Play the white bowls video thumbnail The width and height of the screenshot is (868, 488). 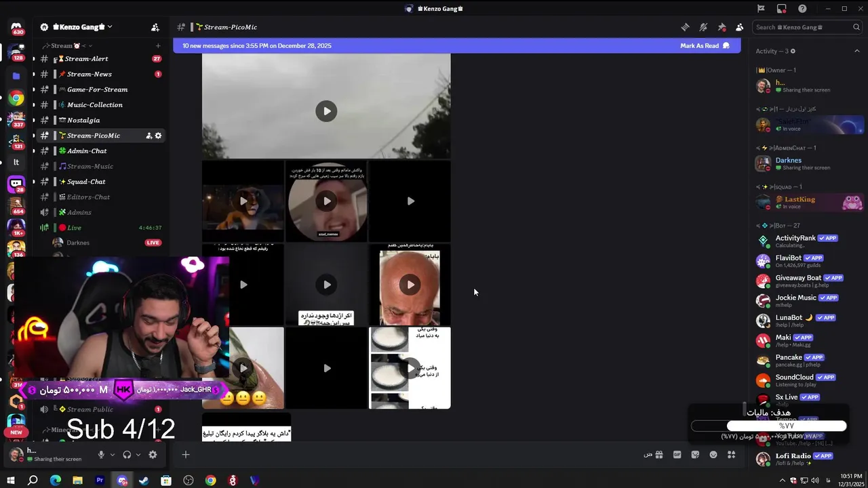(410, 368)
